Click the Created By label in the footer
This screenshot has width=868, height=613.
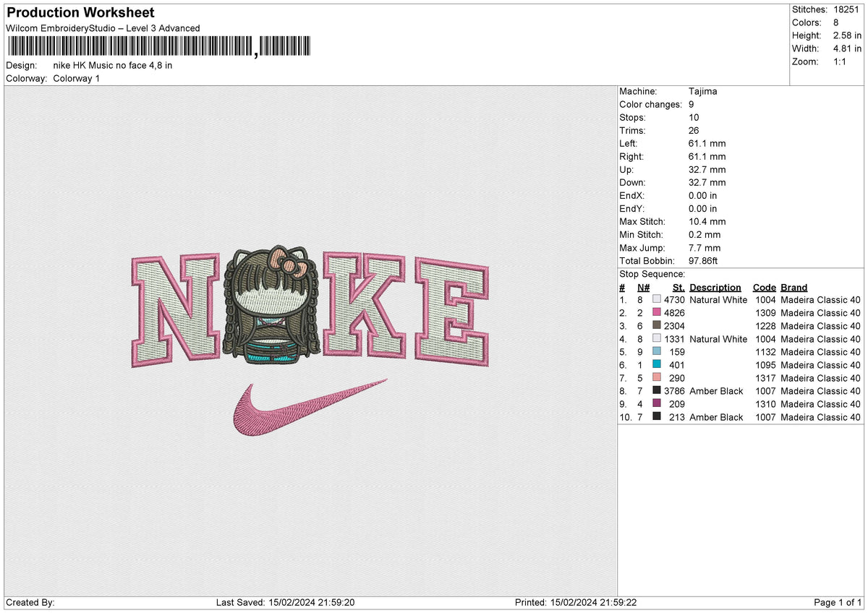coord(30,603)
